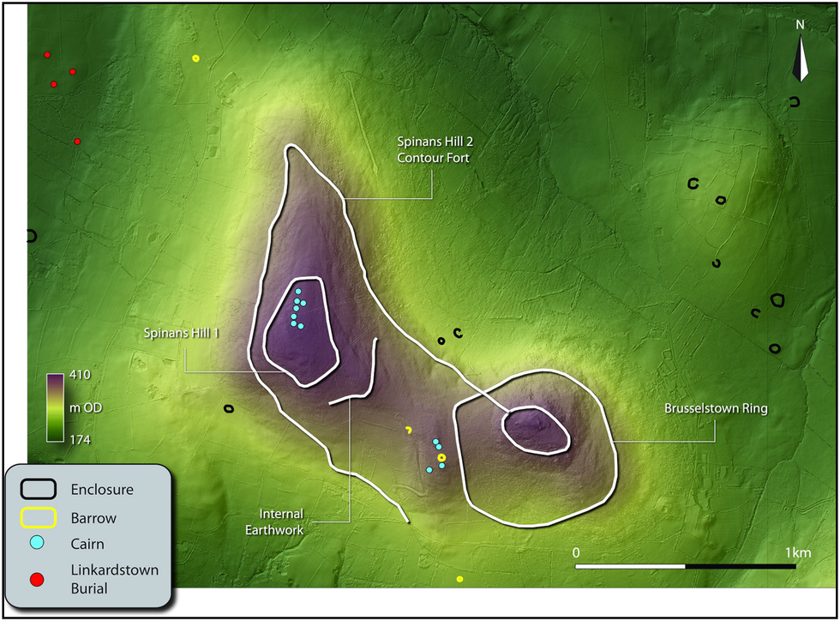The width and height of the screenshot is (840, 621).
Task: Toggle visibility of the Cairn markers
Action: [81, 543]
